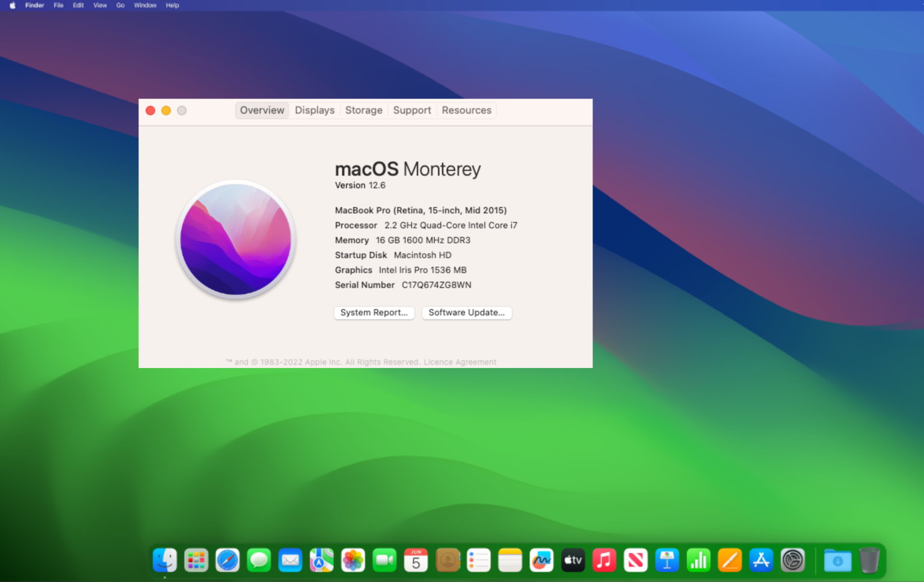Start FaceTime from the Dock

click(x=384, y=560)
